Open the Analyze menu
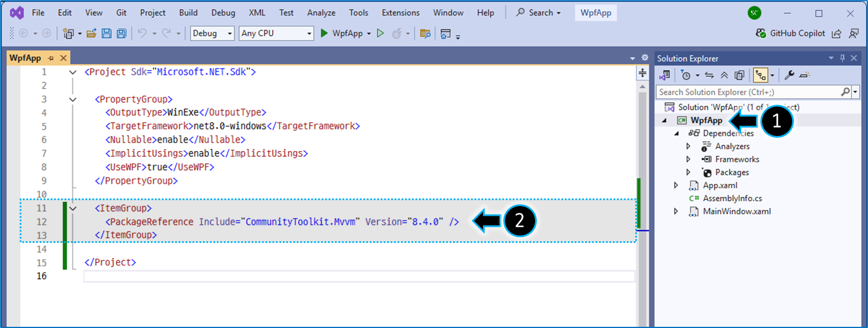This screenshot has width=868, height=328. [x=321, y=13]
